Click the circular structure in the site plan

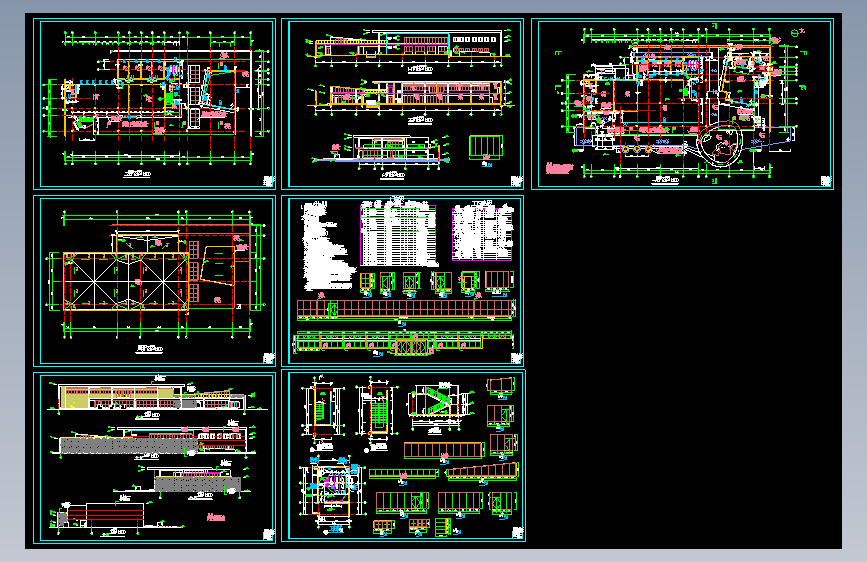pos(718,143)
